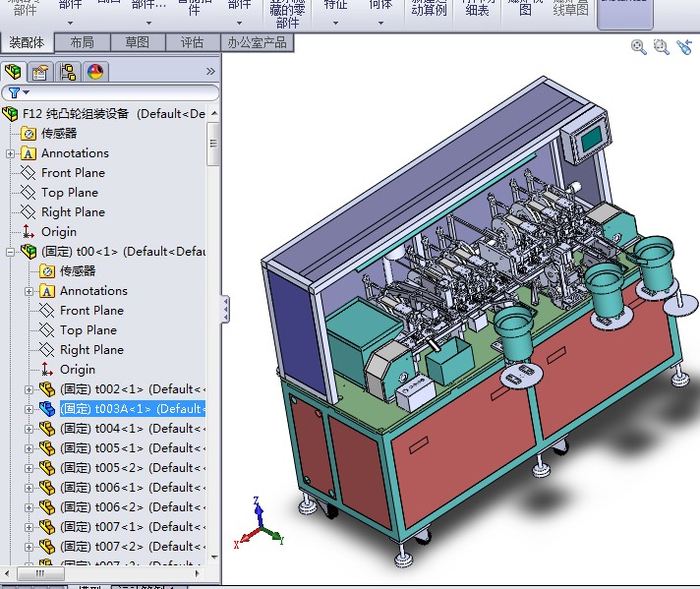Expand the top-level Annotations folder

point(11,153)
